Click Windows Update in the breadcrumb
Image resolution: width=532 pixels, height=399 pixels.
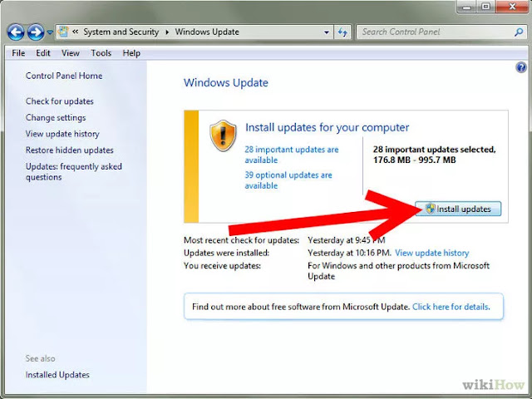point(207,32)
